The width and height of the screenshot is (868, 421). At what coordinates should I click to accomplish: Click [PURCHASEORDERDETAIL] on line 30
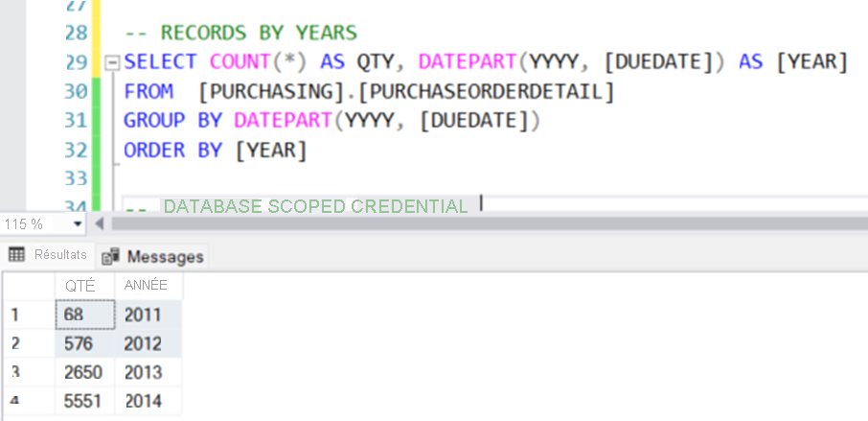(487, 91)
